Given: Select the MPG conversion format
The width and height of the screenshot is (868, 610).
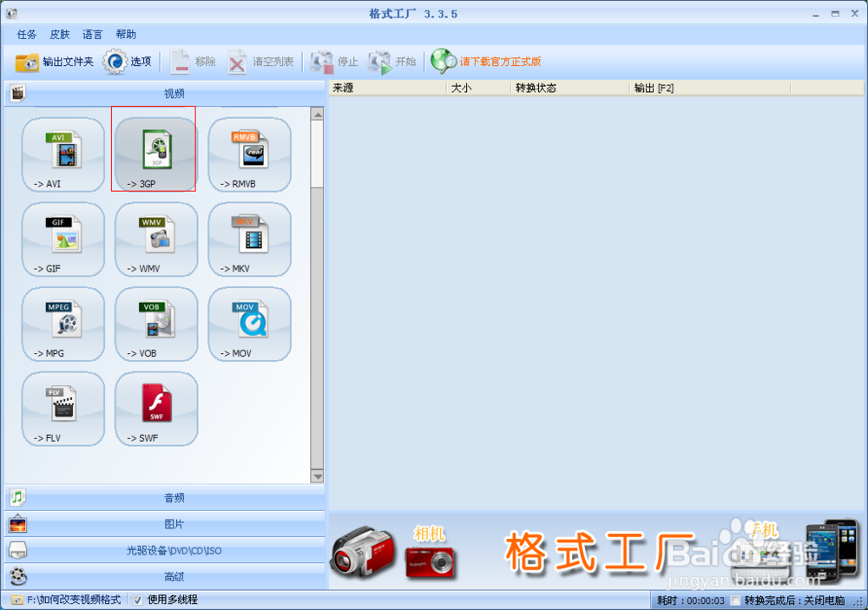Looking at the screenshot, I should click(x=62, y=326).
